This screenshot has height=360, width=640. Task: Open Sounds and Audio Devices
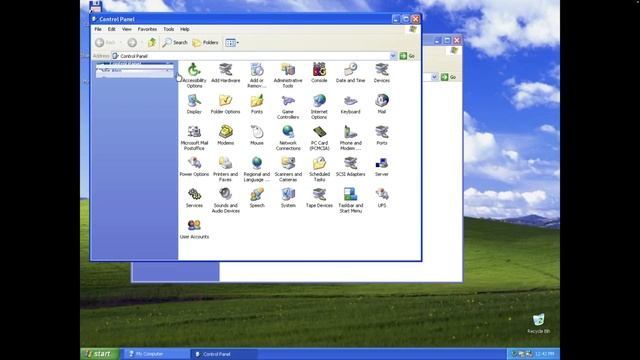coord(225,200)
